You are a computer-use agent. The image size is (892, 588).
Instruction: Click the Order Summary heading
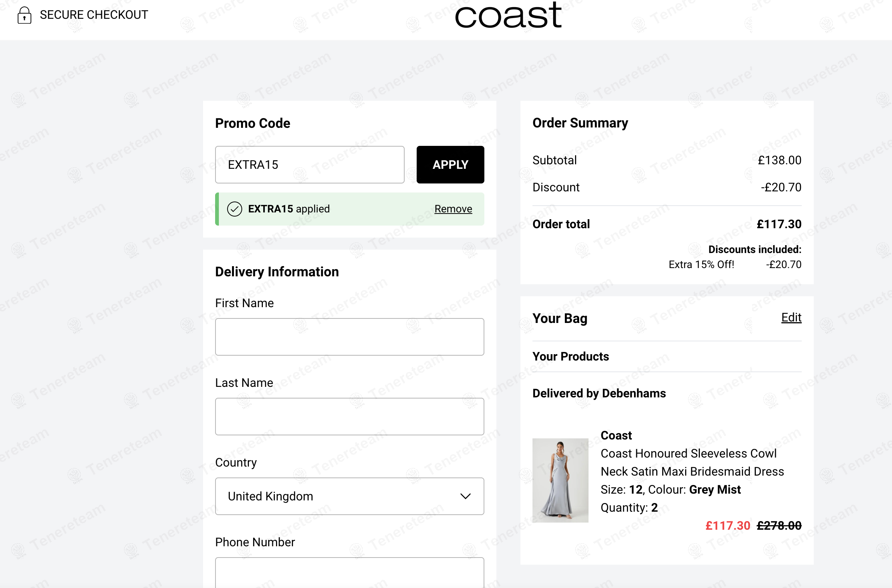tap(580, 123)
